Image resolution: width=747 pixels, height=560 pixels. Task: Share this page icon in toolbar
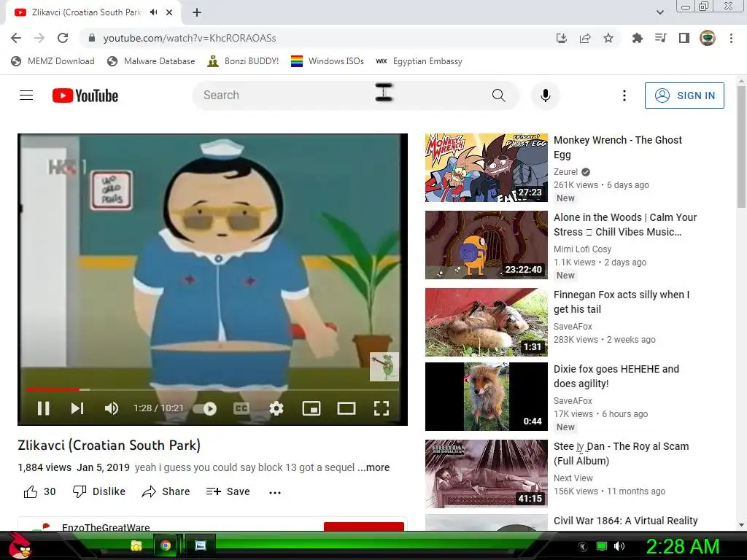tap(585, 38)
